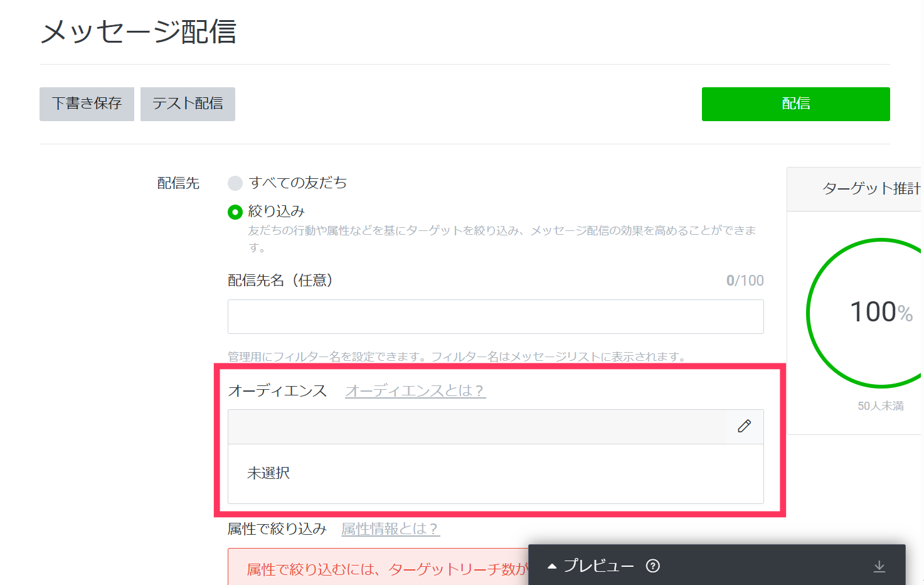
Task: Click the pencil edit icon for audience
Action: point(745,426)
